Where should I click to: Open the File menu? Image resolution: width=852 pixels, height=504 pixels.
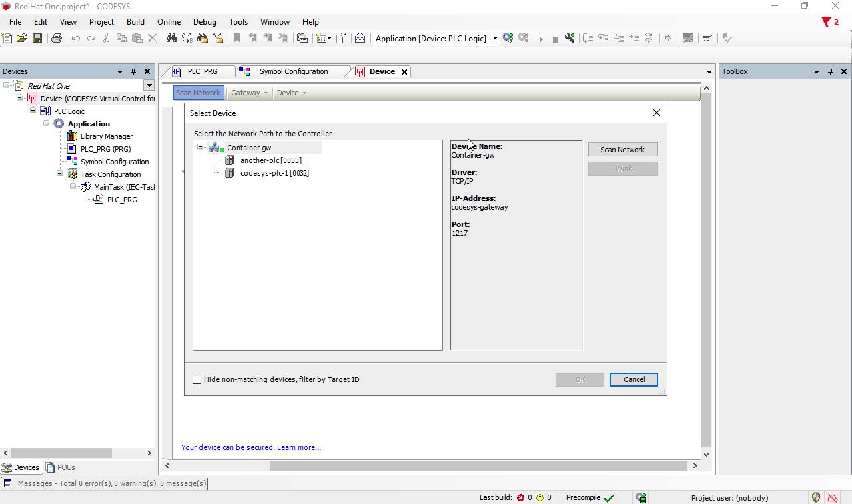(x=15, y=21)
